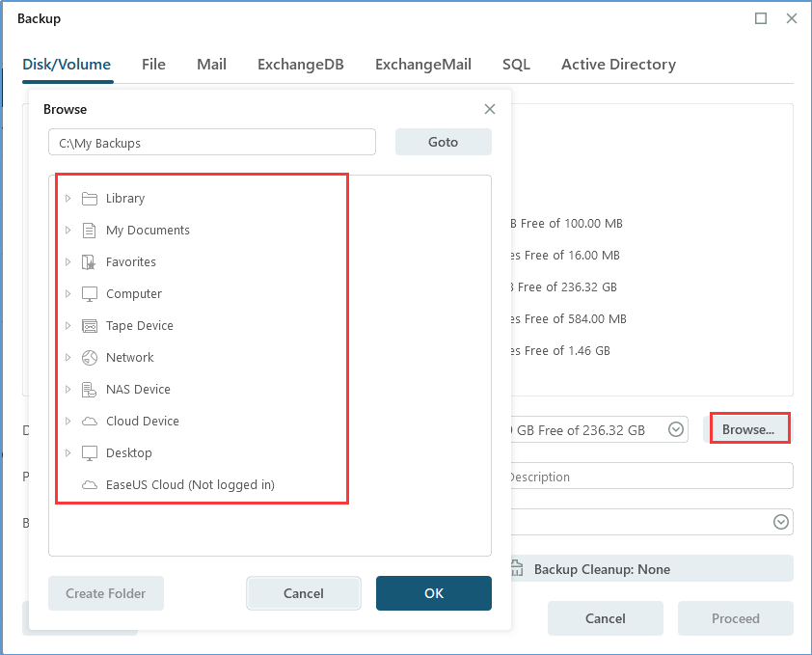Click the Backup Cleanup icon

[x=516, y=569]
